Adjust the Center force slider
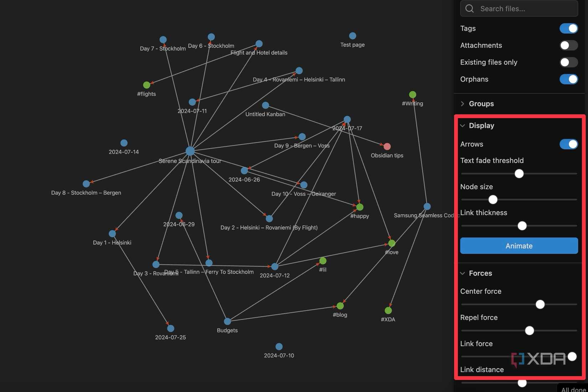 pos(540,304)
